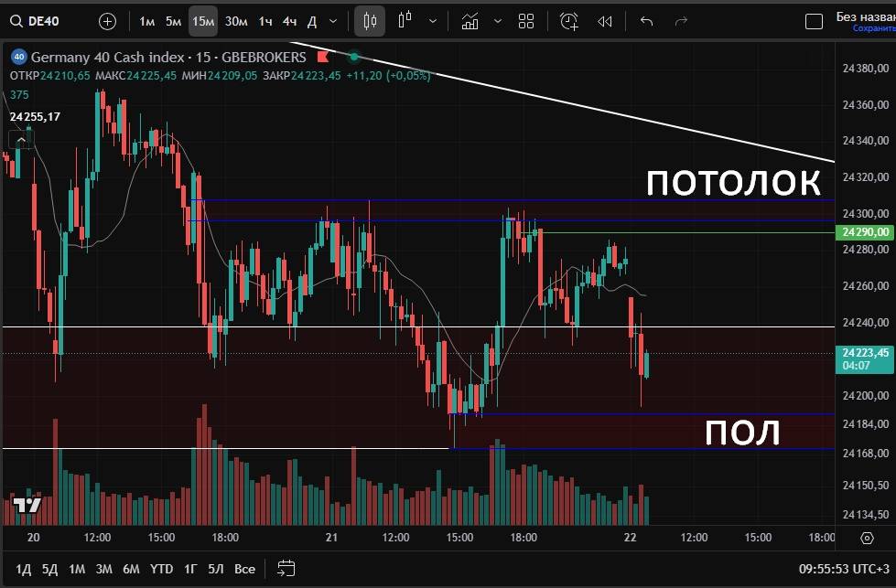This screenshot has height=588, width=896.
Task: Start bar replay with the rewind icon
Action: click(604, 21)
